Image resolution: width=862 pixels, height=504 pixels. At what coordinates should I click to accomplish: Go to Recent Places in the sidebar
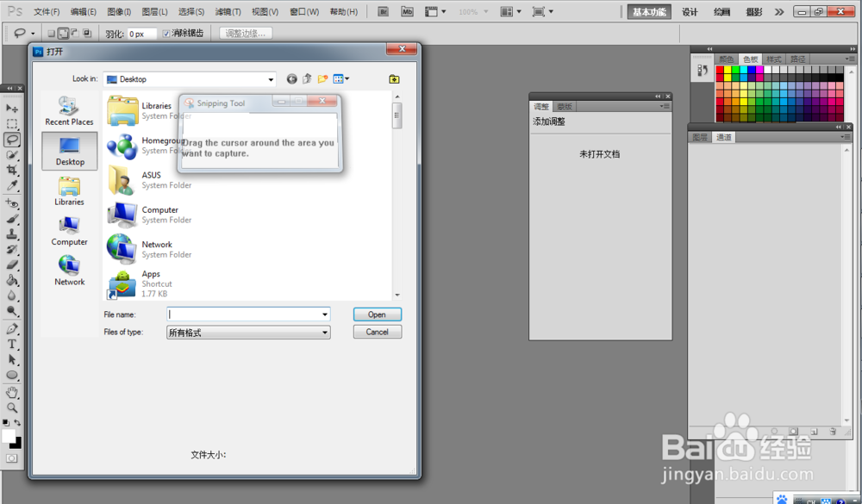pos(69,110)
